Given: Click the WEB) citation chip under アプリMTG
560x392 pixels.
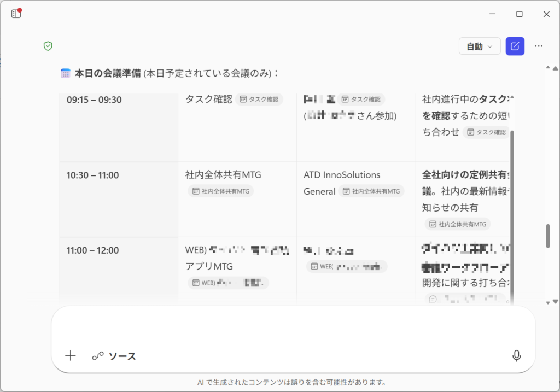Looking at the screenshot, I should 229,283.
